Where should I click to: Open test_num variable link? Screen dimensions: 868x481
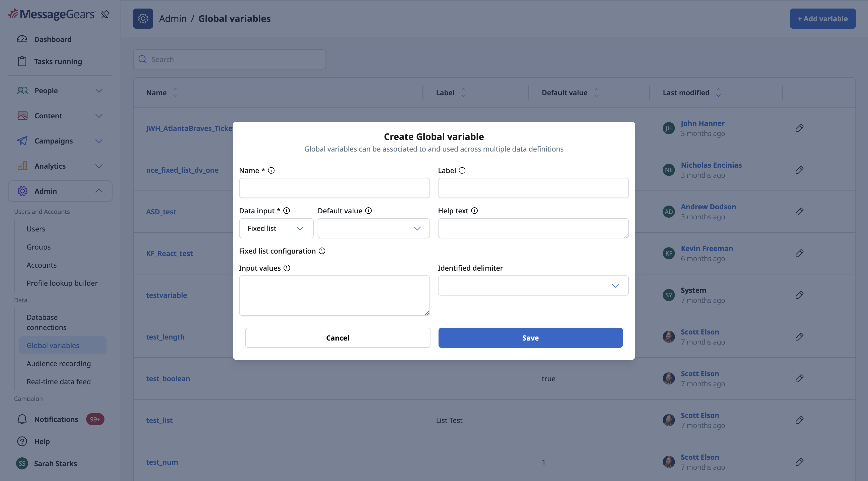pos(162,462)
